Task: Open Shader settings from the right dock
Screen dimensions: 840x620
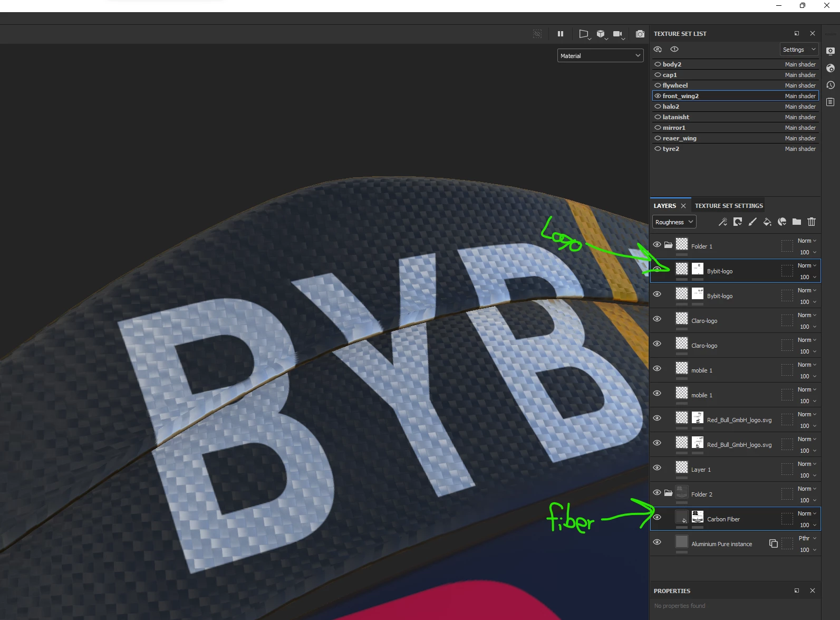Action: 831,68
